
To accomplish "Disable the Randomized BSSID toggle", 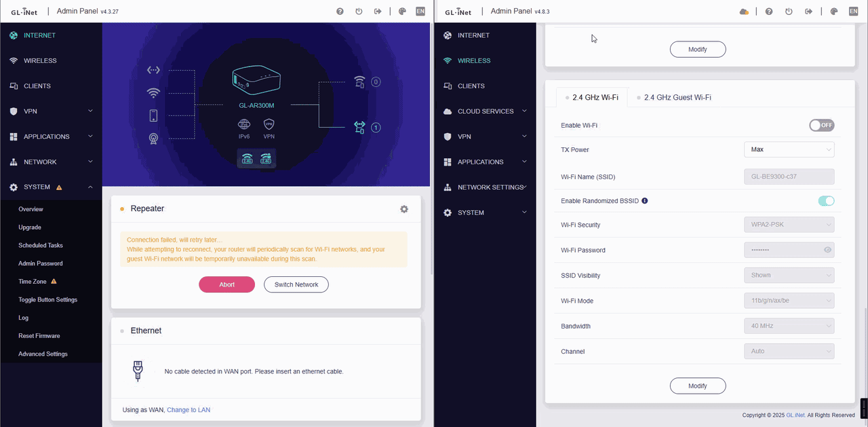I will coord(825,201).
